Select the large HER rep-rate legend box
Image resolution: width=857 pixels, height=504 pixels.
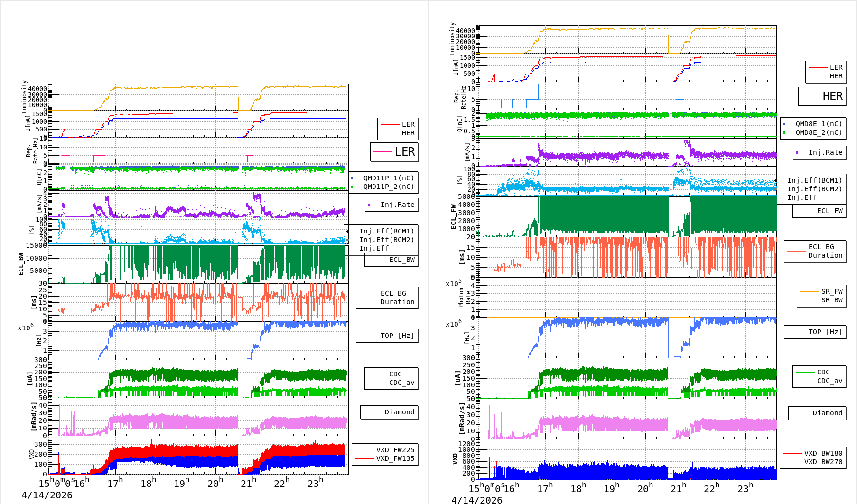click(822, 96)
